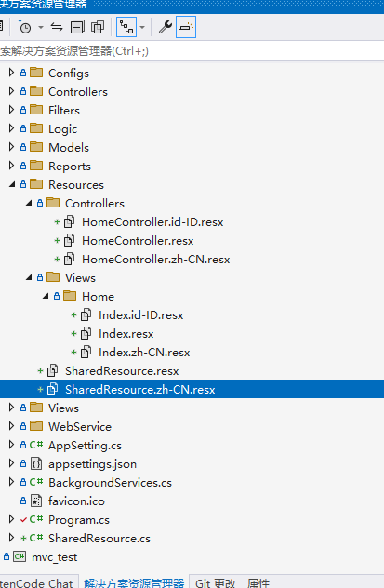
Task: Expand the AppSetting.cs node
Action: pos(11,445)
